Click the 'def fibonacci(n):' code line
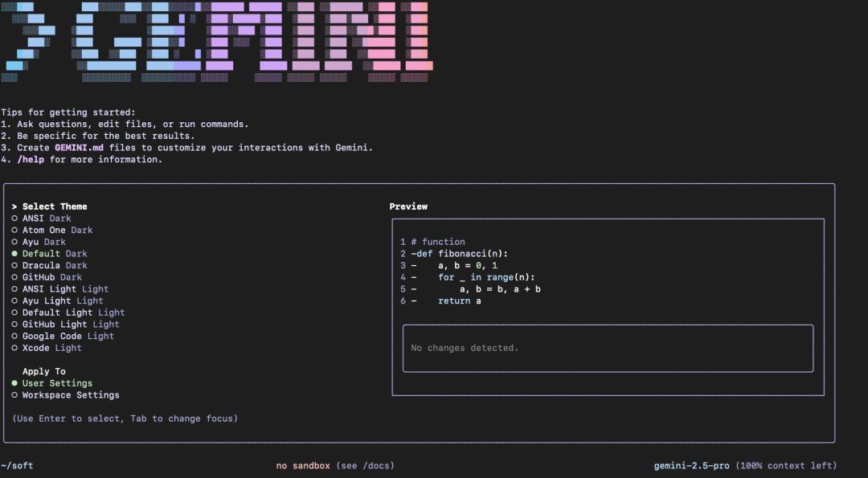This screenshot has height=478, width=868. click(x=460, y=253)
